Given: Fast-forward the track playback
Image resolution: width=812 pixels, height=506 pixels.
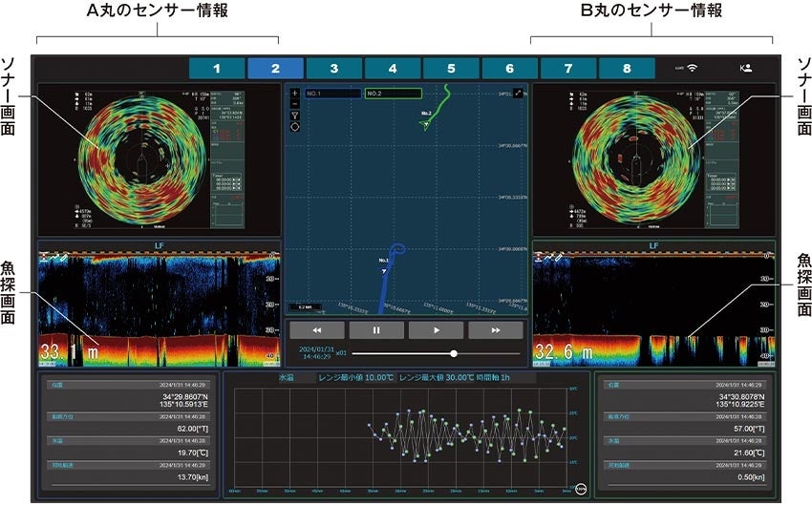Looking at the screenshot, I should [x=495, y=329].
